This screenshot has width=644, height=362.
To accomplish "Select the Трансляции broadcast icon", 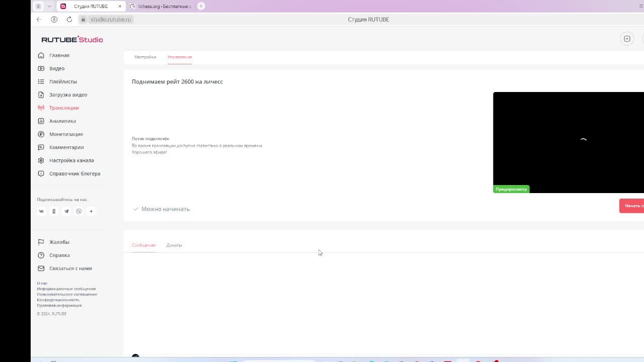I will 41,108.
